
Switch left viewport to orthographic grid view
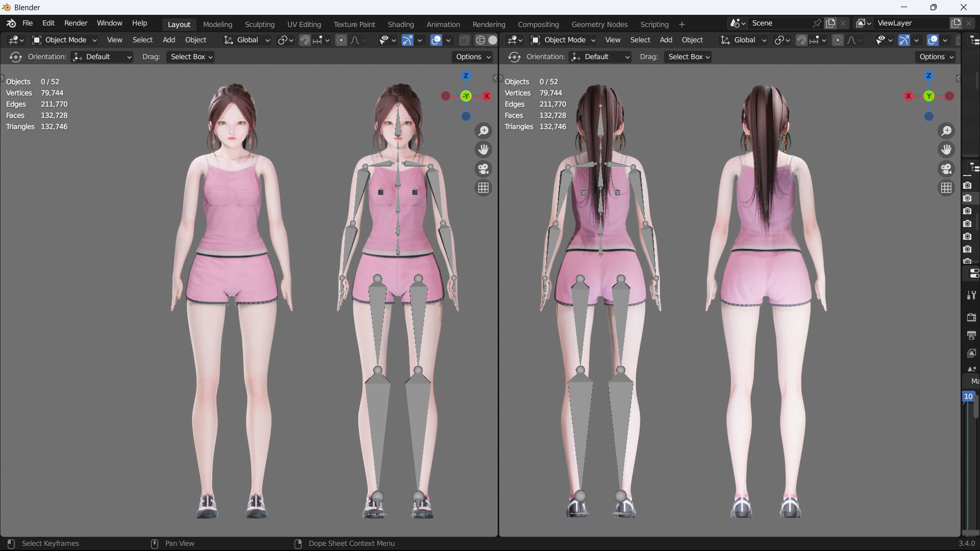(x=483, y=188)
